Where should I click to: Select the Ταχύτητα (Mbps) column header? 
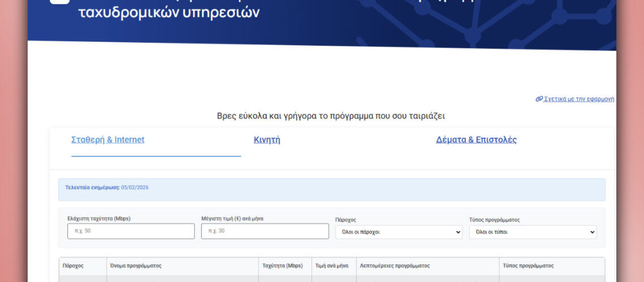point(282,266)
